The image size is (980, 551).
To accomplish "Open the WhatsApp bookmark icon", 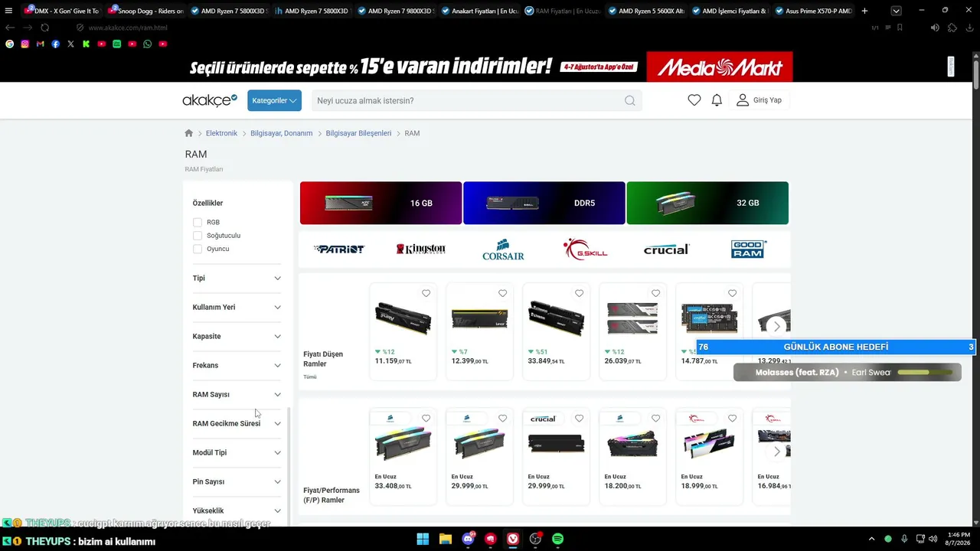I will coord(147,44).
